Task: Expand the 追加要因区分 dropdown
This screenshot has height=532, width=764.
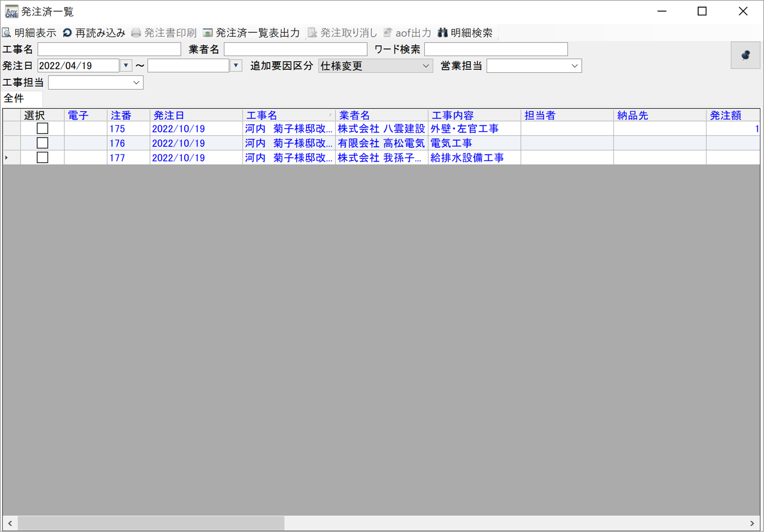Action: 425,66
